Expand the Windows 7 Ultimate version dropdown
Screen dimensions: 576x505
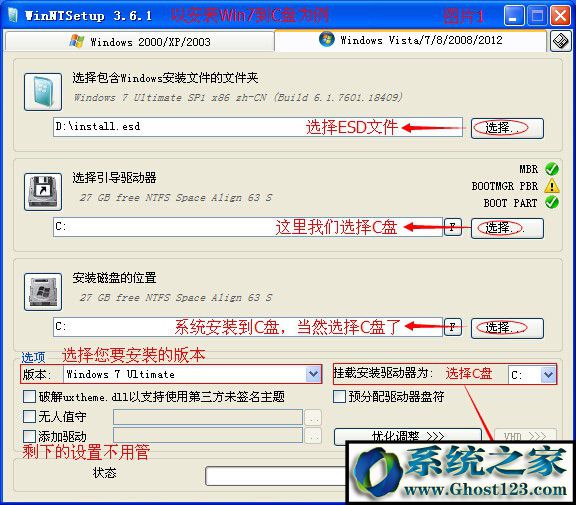pos(313,374)
